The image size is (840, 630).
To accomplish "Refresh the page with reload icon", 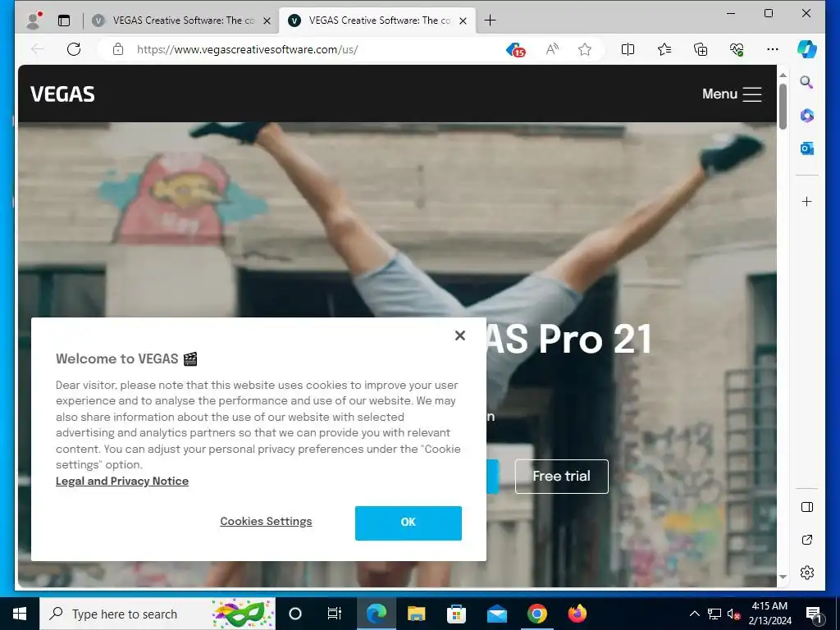I will tap(74, 49).
